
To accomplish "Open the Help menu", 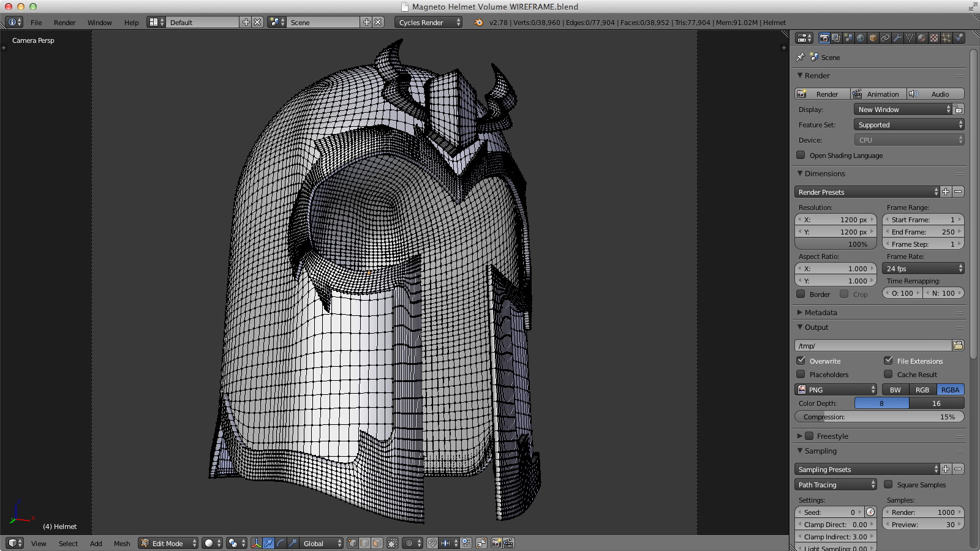I will [131, 22].
